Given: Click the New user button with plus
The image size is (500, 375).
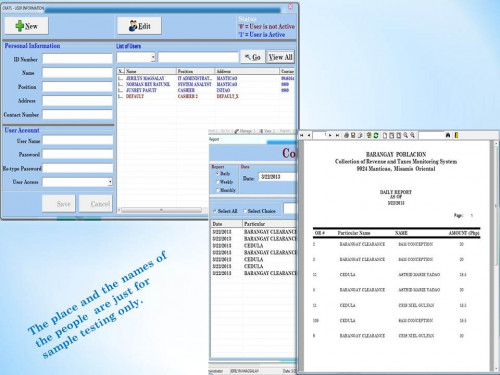Looking at the screenshot, I should pyautogui.click(x=26, y=26).
